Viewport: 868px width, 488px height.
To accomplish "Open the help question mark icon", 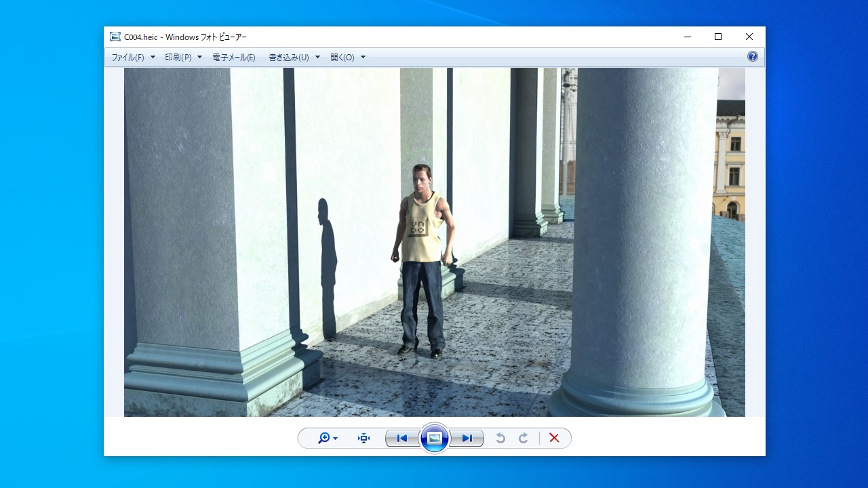I will 753,57.
